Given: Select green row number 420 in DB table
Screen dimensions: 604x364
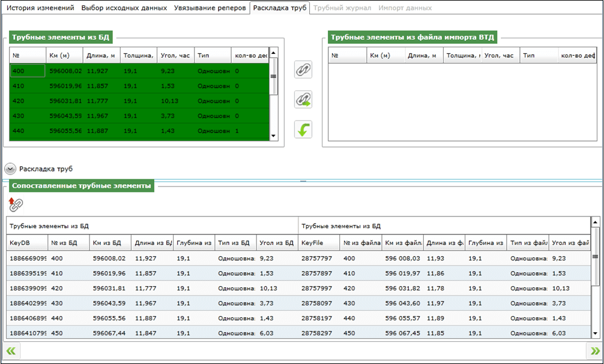Looking at the screenshot, I should pyautogui.click(x=139, y=101).
